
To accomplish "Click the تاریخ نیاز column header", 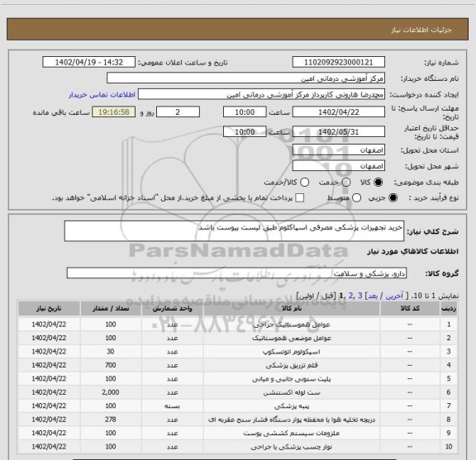I will pos(49,308).
